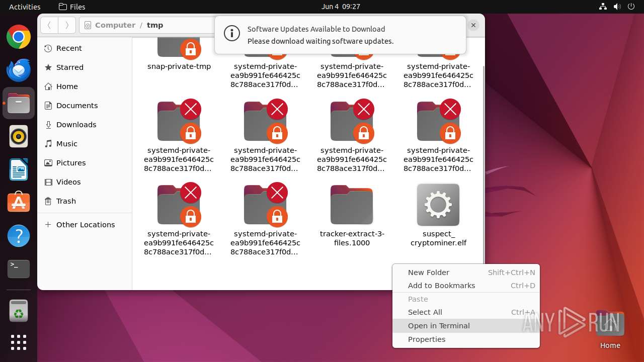
Task: Open Ubuntu Software from the dock
Action: point(19,203)
